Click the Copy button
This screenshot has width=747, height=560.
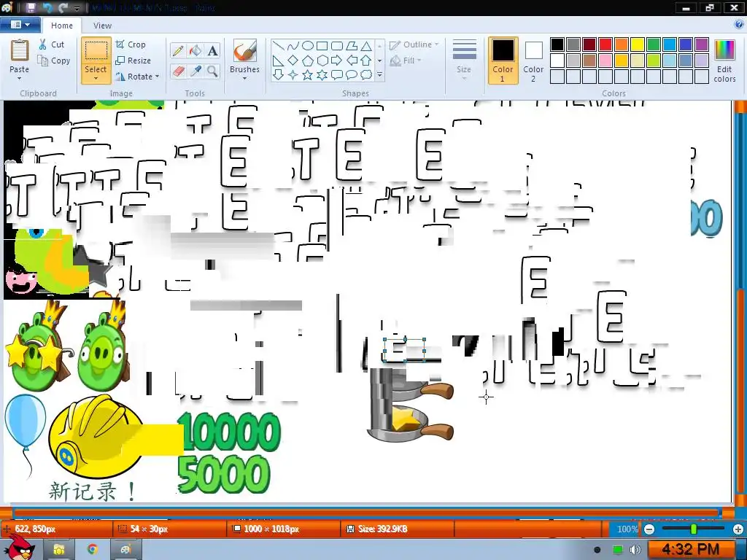pos(54,61)
